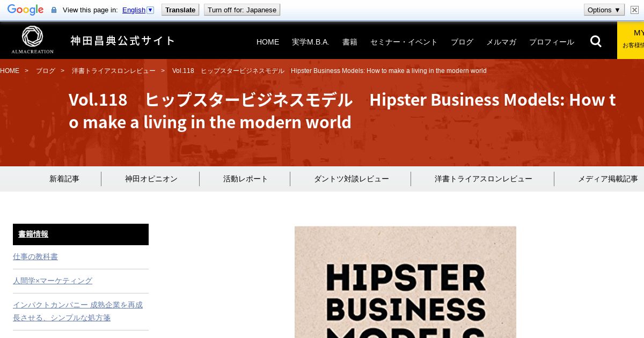
Task: Open インパクトカンパニー book link
Action: click(x=78, y=311)
